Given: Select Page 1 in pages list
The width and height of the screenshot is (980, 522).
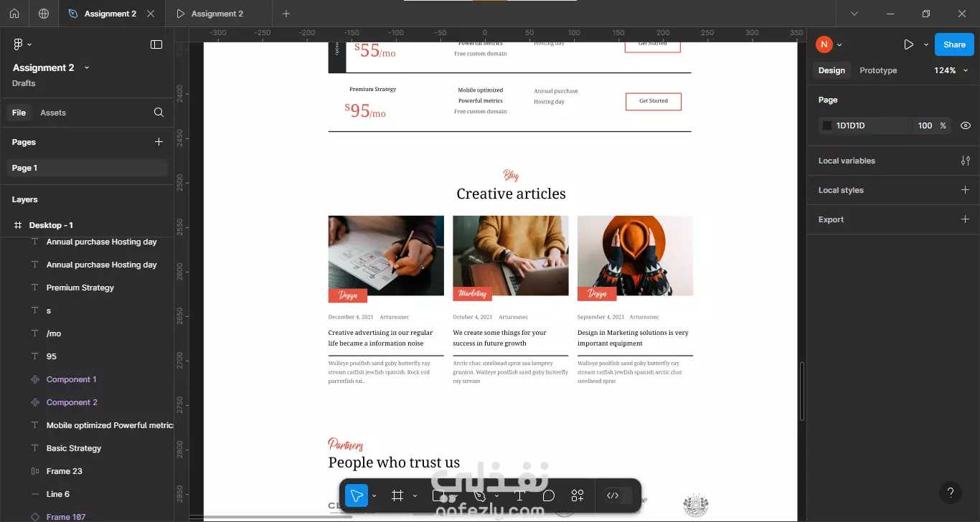Looking at the screenshot, I should 87,168.
